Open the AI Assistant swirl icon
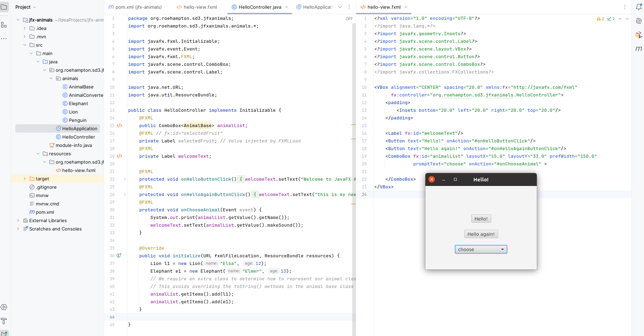 tap(639, 21)
